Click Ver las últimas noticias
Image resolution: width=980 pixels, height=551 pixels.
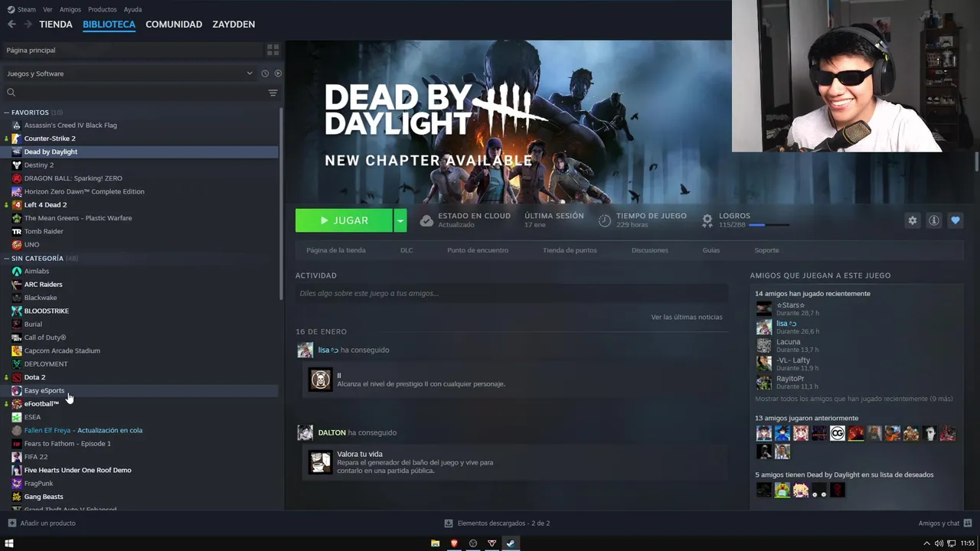pos(687,317)
